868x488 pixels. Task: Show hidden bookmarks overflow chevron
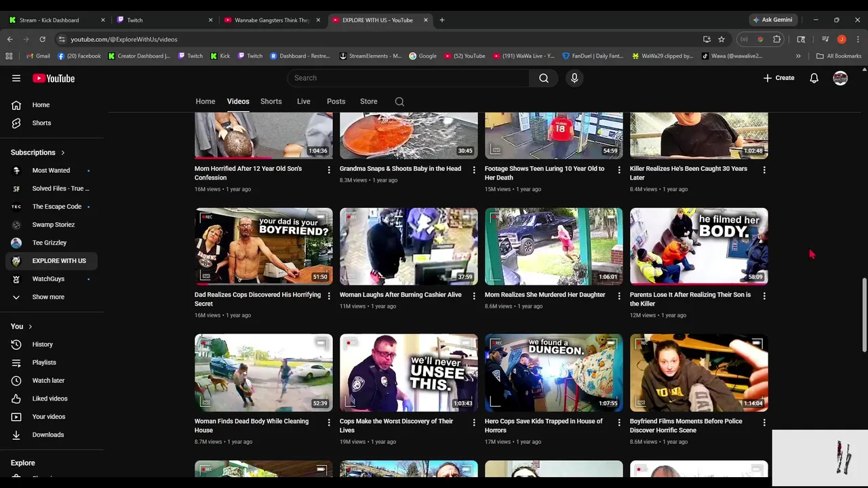tap(798, 56)
